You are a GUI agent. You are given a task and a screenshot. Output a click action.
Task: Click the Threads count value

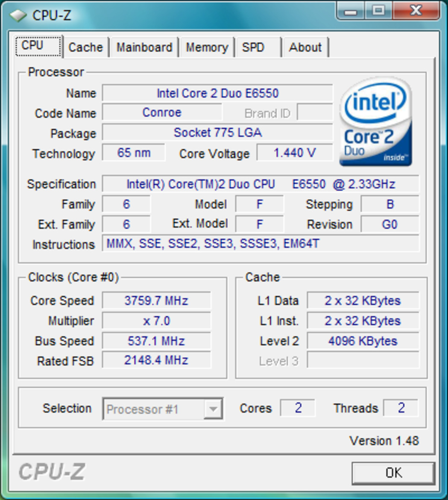(x=401, y=408)
